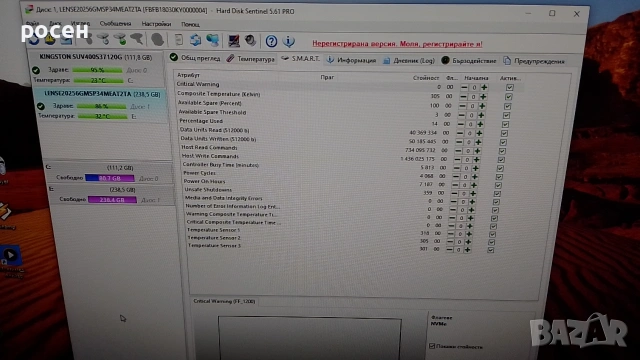Switch to the Температура tab

tap(251, 59)
